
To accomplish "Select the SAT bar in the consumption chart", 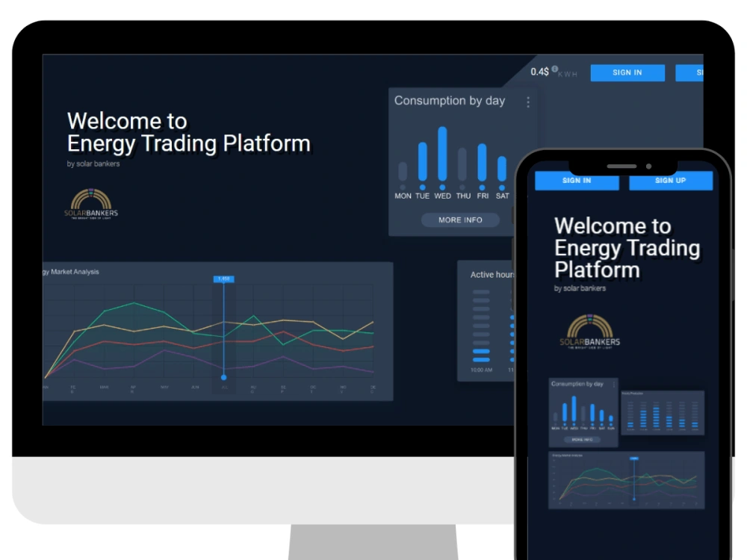I will pos(502,168).
